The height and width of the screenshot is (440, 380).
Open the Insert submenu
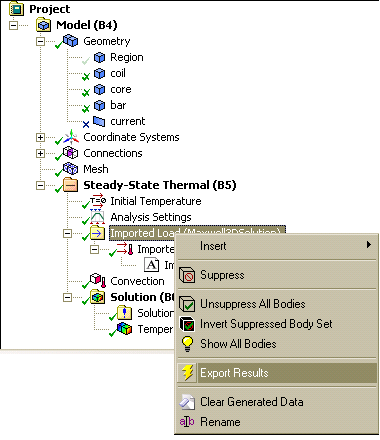click(x=276, y=246)
